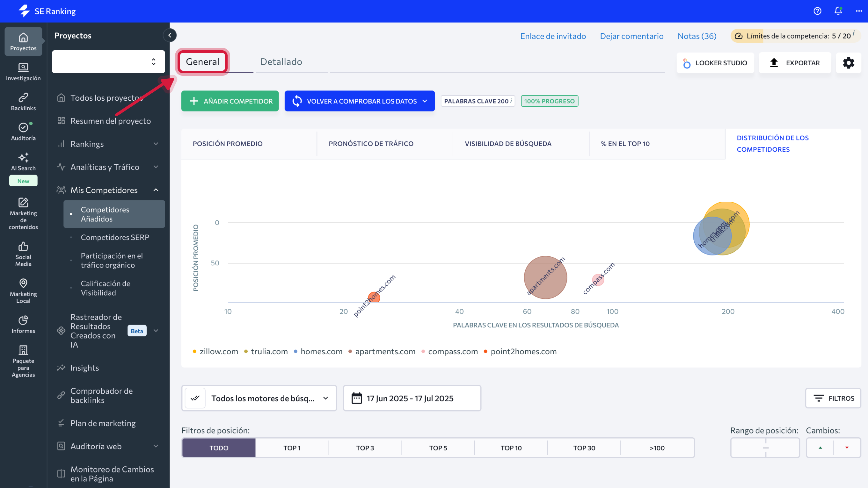Viewport: 868px width, 488px height.
Task: Click Dejar comentario link
Action: [x=631, y=36]
